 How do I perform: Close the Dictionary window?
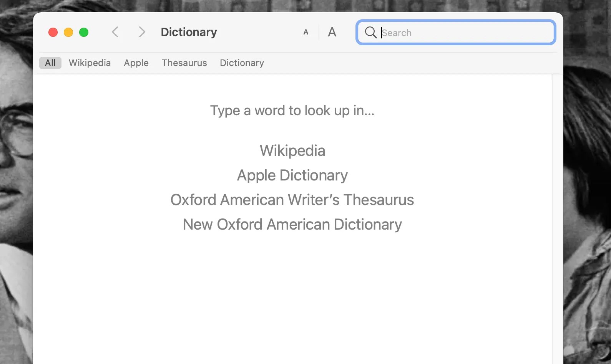[x=53, y=32]
